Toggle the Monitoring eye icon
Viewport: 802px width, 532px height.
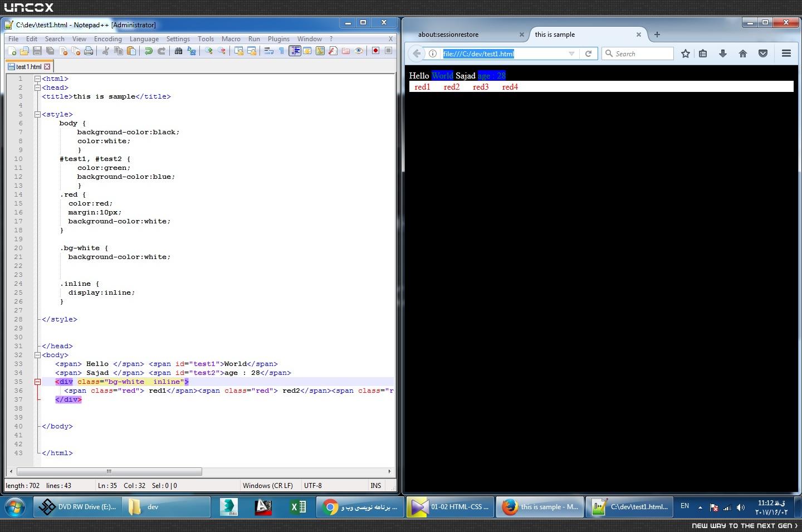tap(359, 51)
